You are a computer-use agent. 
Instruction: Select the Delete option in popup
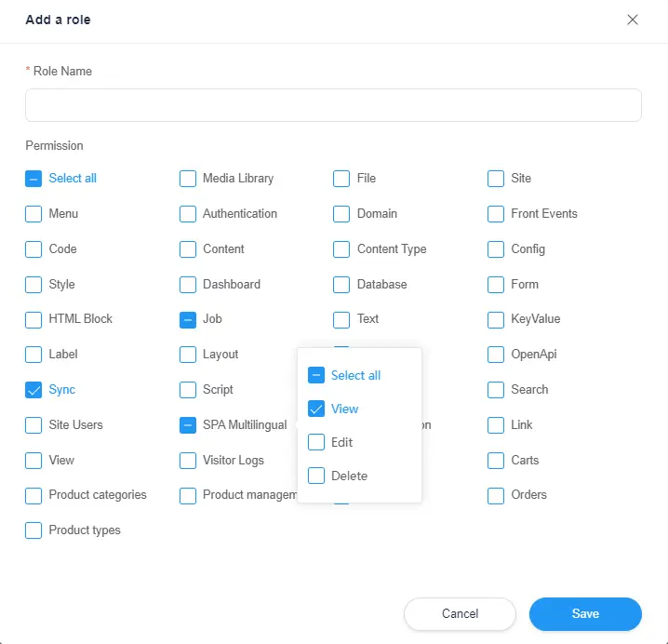[316, 476]
